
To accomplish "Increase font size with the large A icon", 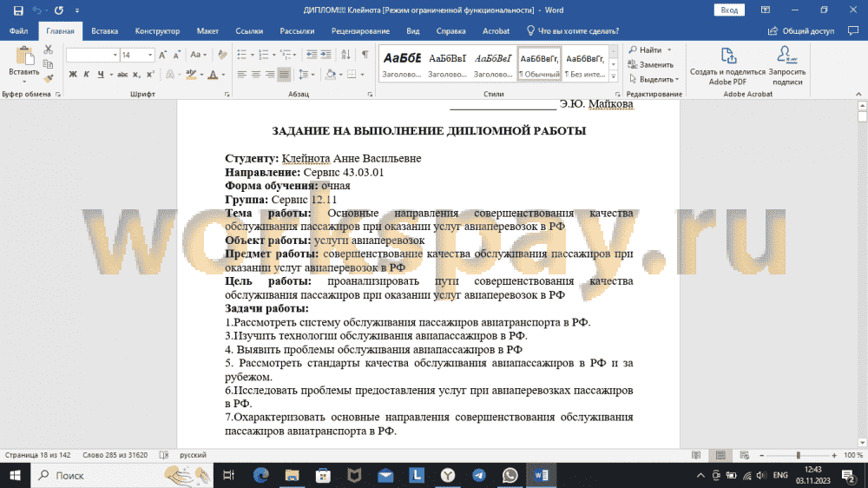I will pyautogui.click(x=162, y=55).
